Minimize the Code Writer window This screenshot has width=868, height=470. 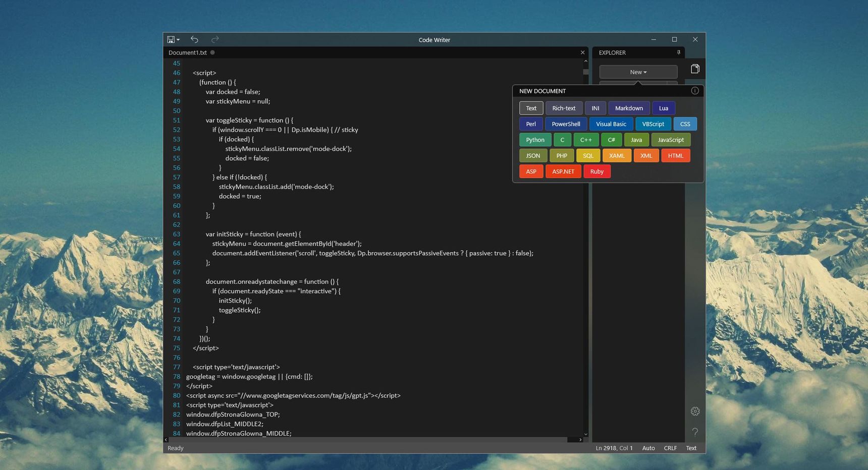point(654,39)
